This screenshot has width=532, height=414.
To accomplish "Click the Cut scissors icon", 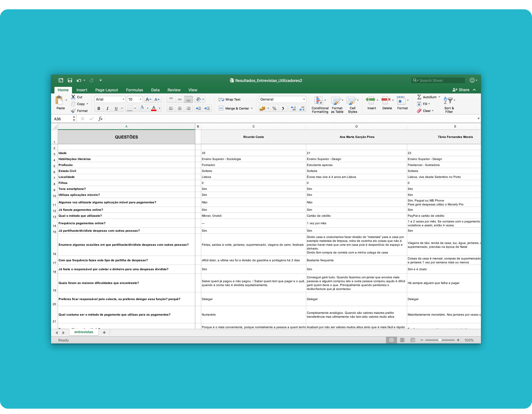I will (x=73, y=97).
